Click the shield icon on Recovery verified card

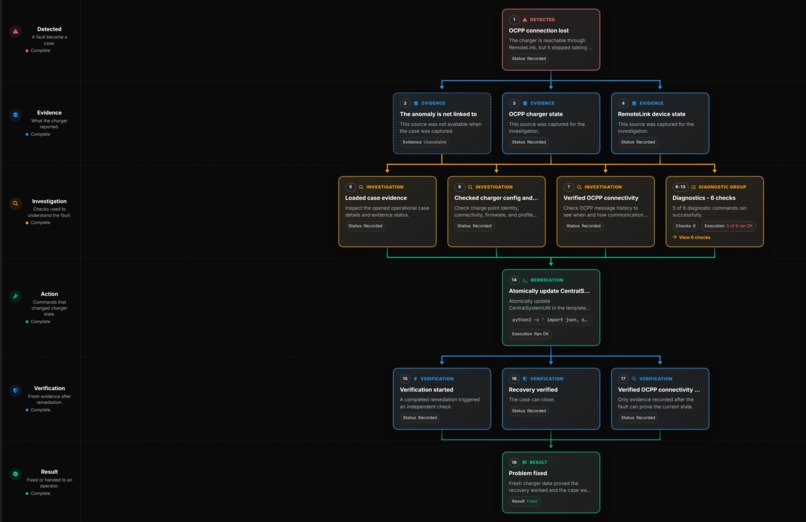pos(525,379)
